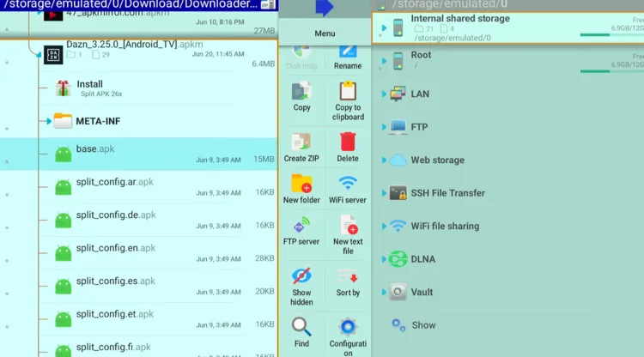Image resolution: width=644 pixels, height=357 pixels.
Task: Mark the checkbox dot beside split_config.et.apk
Action: click(7, 327)
